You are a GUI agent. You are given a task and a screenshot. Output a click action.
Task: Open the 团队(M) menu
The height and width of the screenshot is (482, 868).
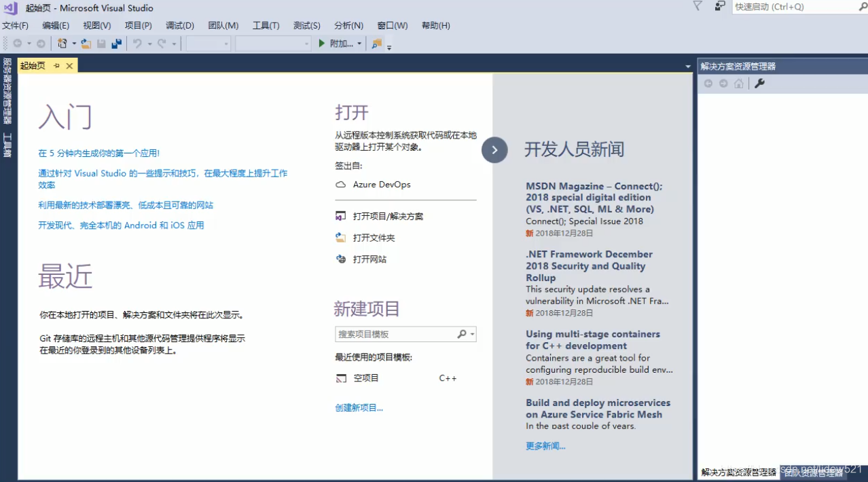tap(223, 26)
